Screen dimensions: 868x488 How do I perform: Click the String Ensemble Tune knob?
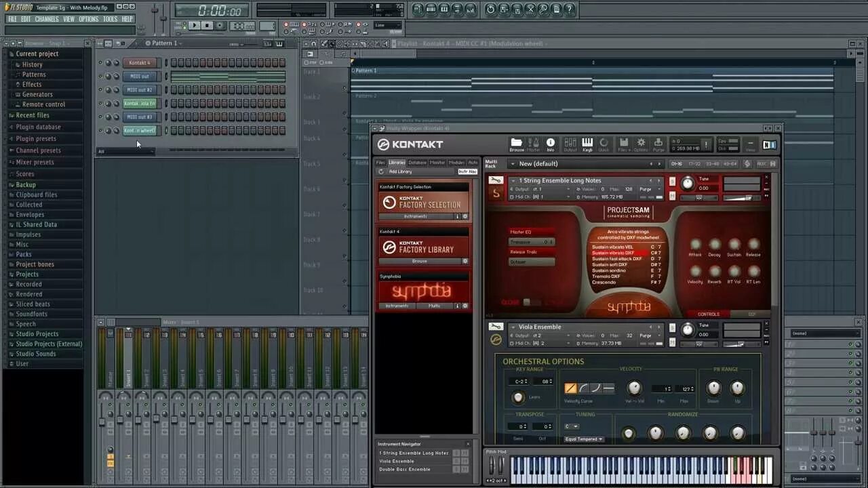688,183
